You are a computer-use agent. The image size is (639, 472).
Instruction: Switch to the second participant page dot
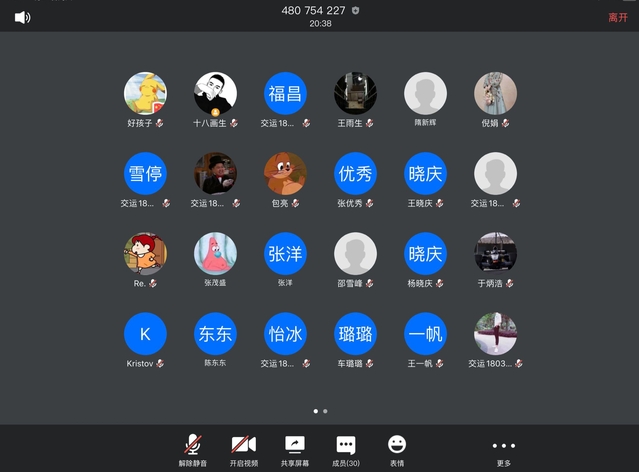click(x=325, y=411)
